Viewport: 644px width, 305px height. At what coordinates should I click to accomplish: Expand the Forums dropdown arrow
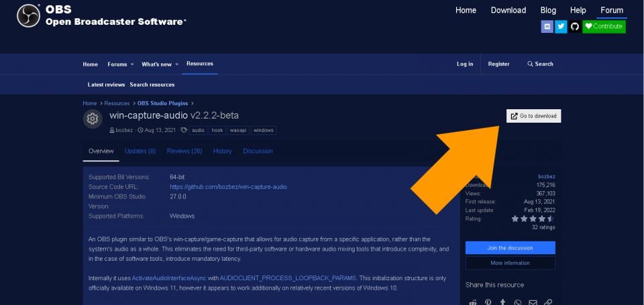click(132, 64)
